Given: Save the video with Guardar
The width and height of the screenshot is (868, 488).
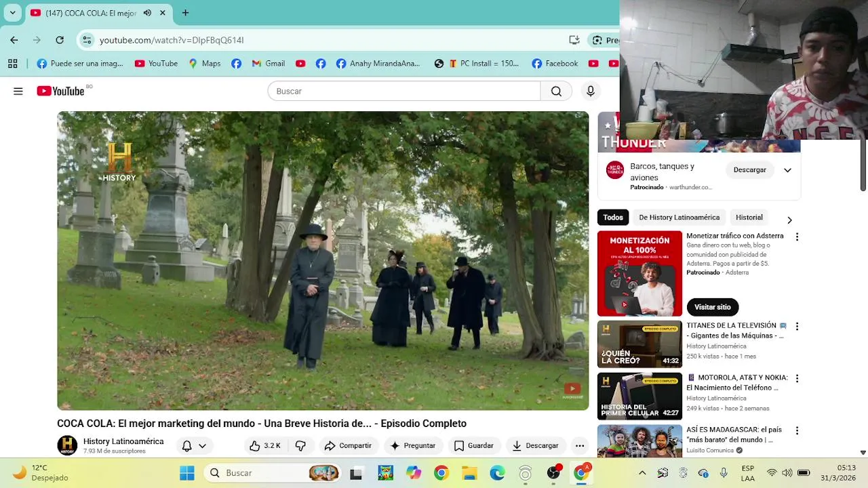Looking at the screenshot, I should [473, 445].
